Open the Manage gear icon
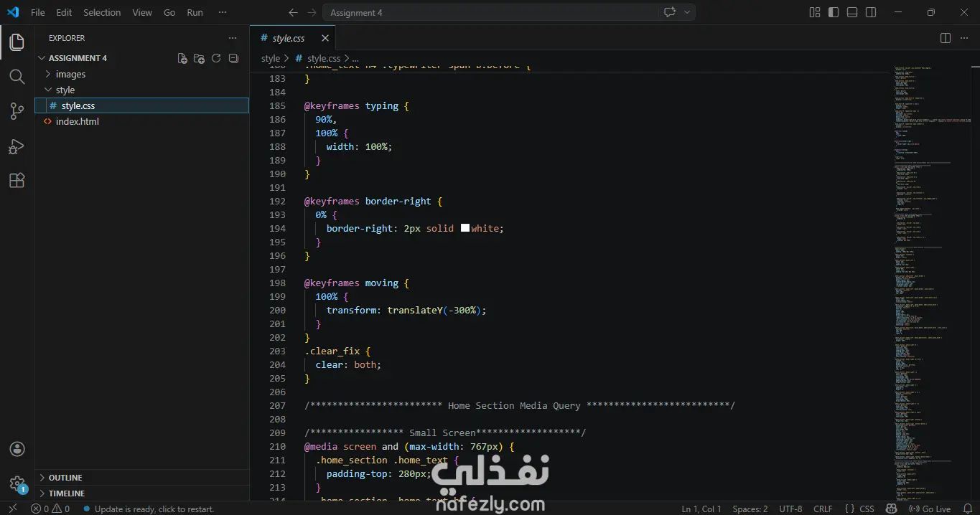The width and height of the screenshot is (980, 515). coord(17,484)
